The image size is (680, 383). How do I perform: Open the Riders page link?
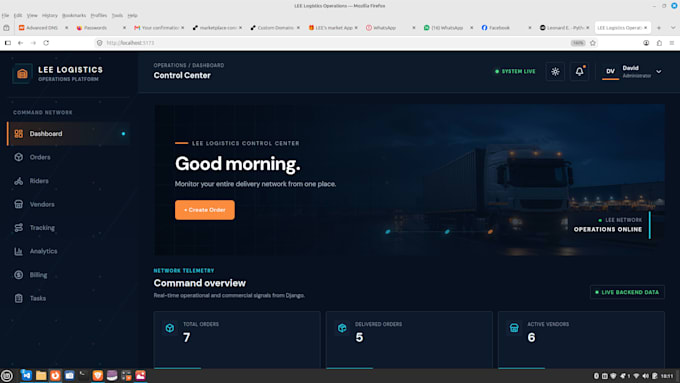[39, 181]
